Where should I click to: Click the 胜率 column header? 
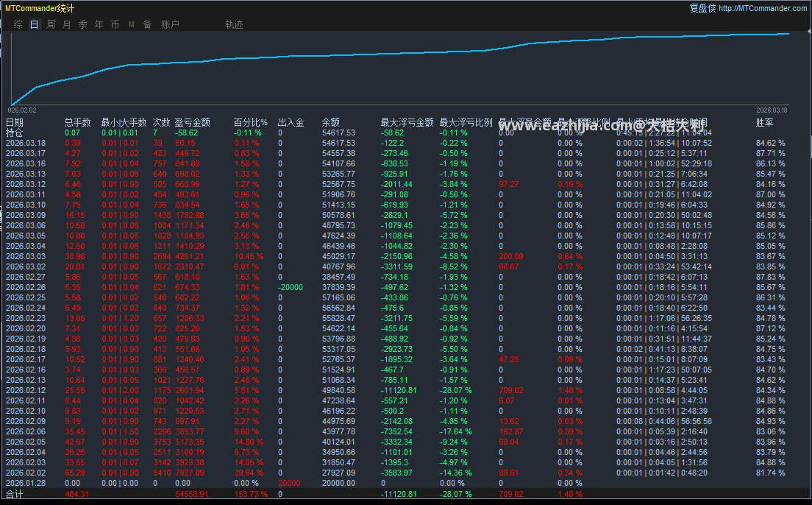764,122
